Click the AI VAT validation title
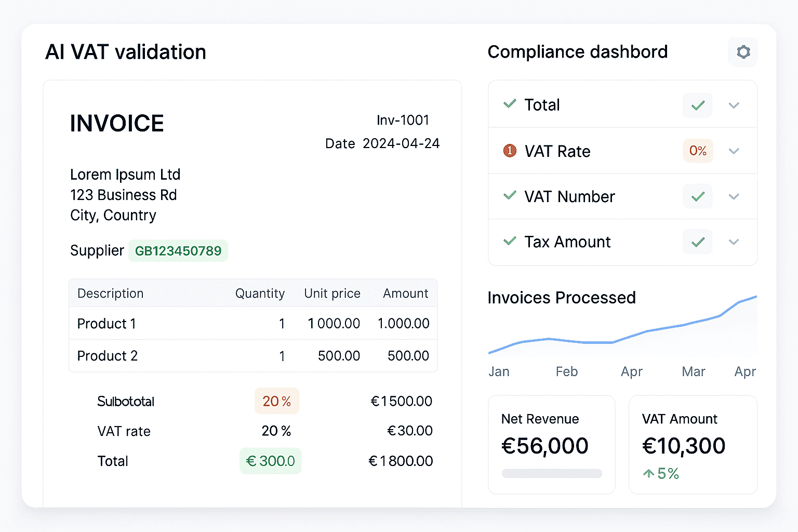The height and width of the screenshot is (532, 798). click(x=126, y=52)
